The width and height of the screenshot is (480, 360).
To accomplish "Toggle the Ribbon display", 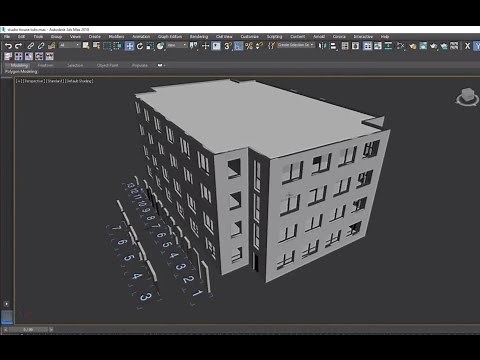I will (368, 46).
